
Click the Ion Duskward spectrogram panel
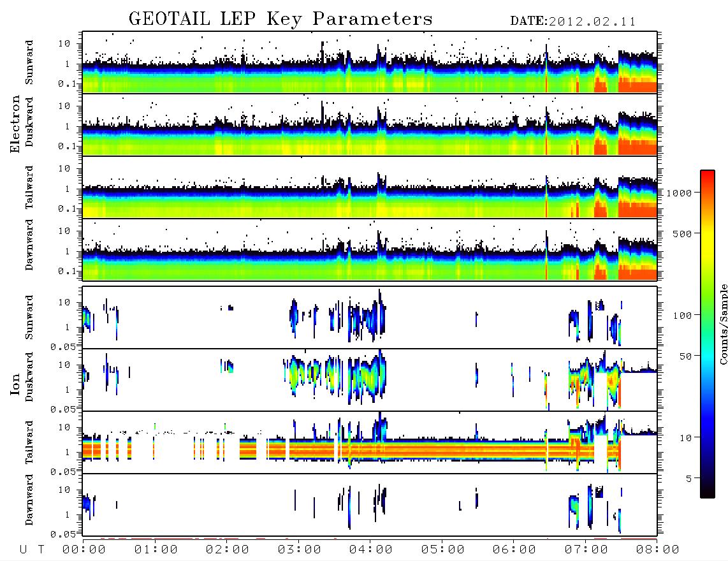point(370,380)
